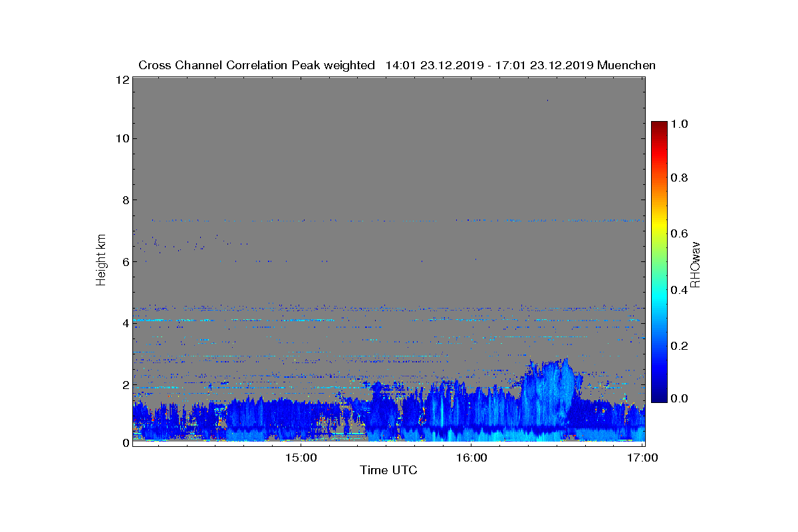Click the '8' height axis label
Viewport: 798px width, 532px height.
pos(124,200)
